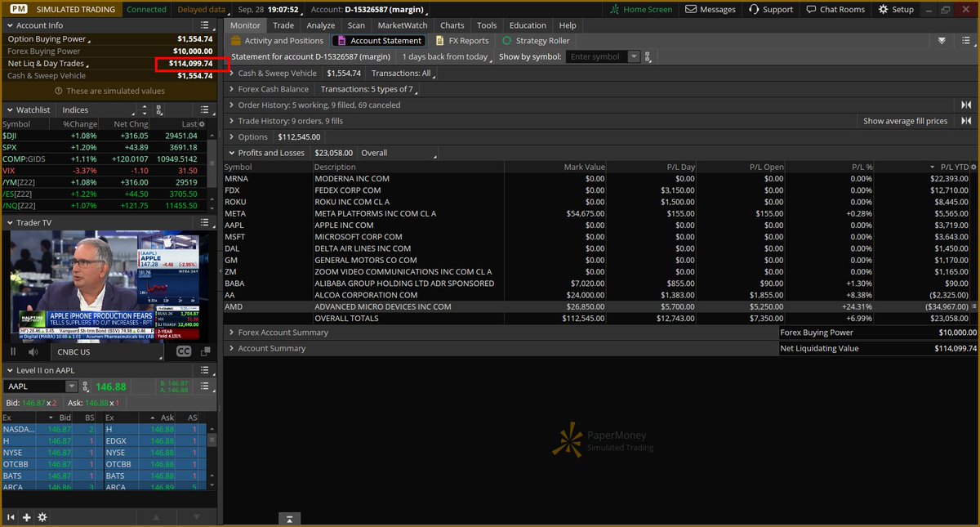
Task: Mute the Trader TV audio
Action: [x=33, y=351]
